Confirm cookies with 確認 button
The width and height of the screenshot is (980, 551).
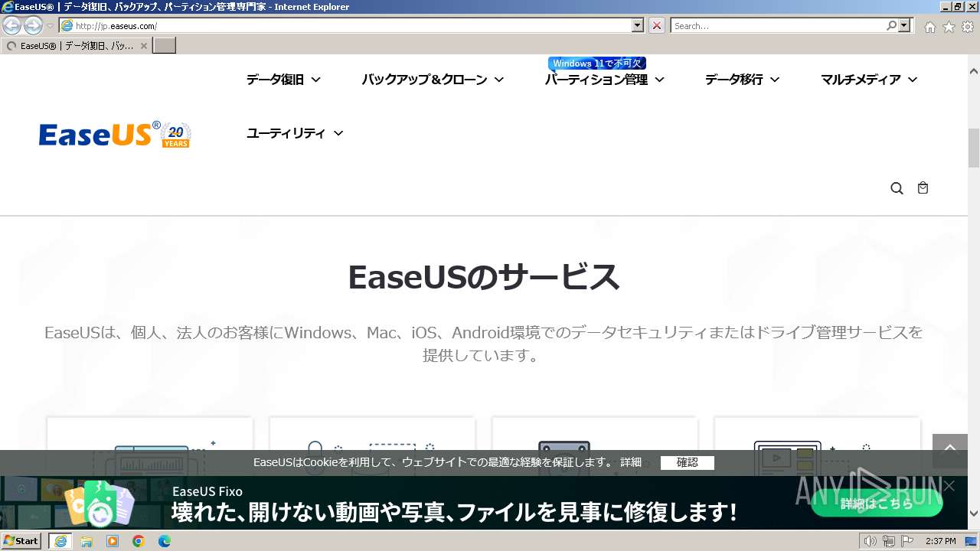pos(688,462)
